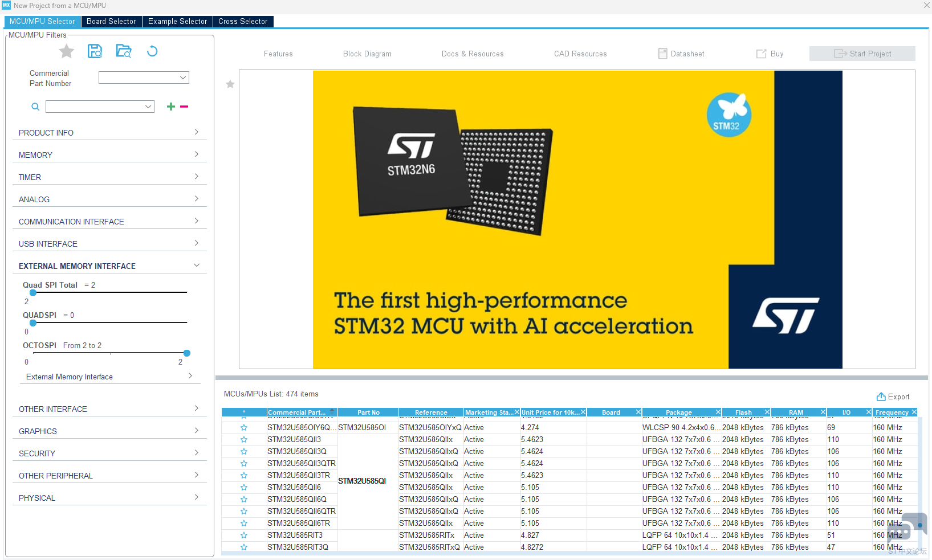Sort by the Commercial Part column header

pyautogui.click(x=302, y=412)
